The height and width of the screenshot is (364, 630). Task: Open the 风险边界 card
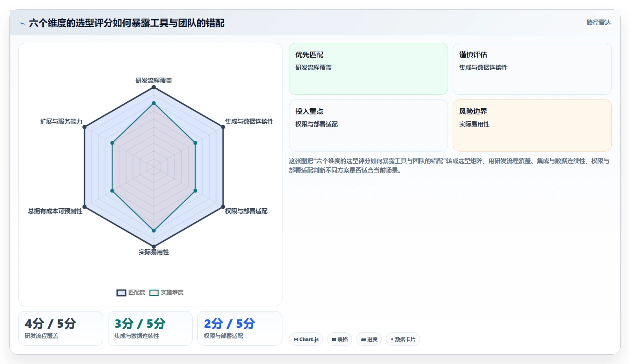[532, 126]
